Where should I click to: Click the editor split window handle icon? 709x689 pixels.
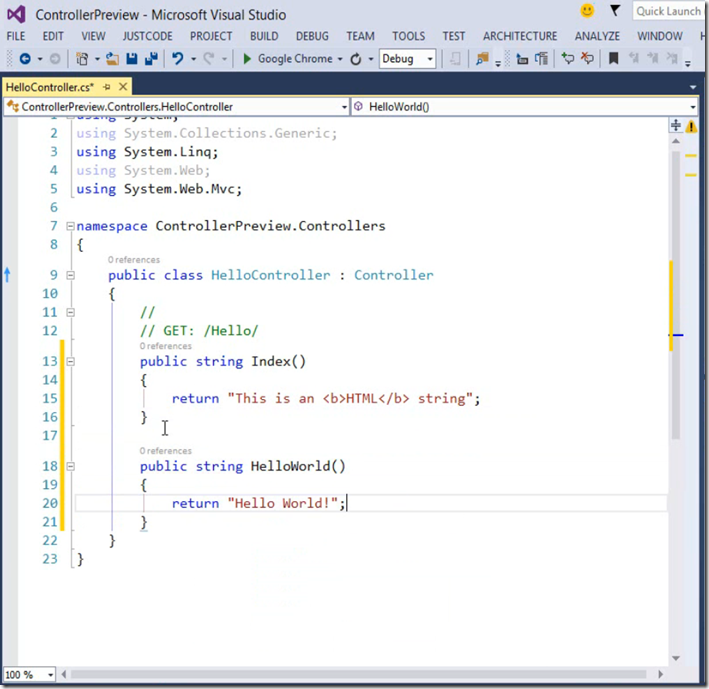[676, 125]
